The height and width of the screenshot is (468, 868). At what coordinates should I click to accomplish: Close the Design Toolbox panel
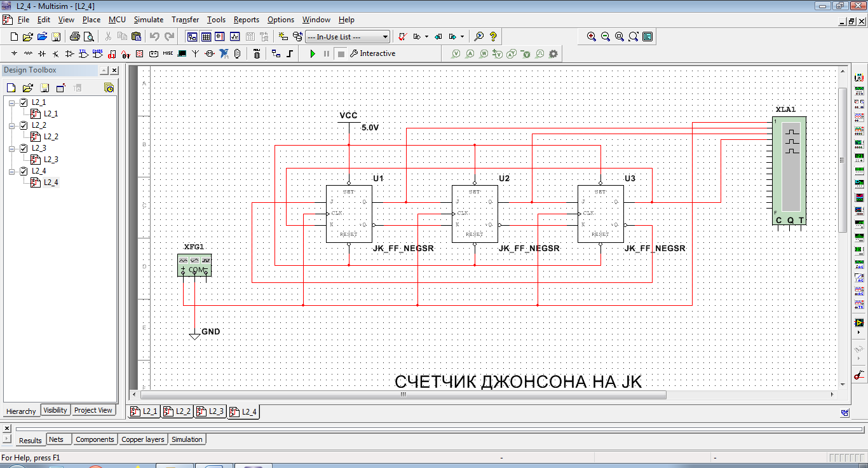114,71
